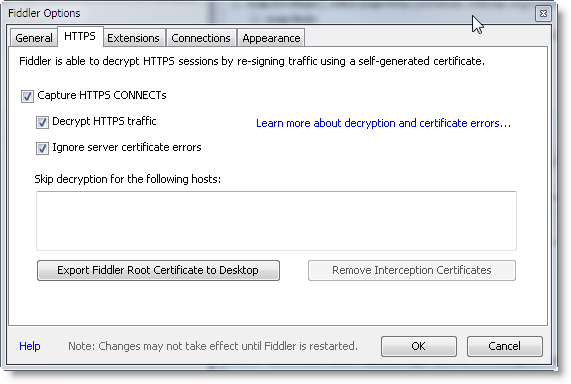
Task: Focus the skip decryption hosts text box
Action: (x=276, y=221)
